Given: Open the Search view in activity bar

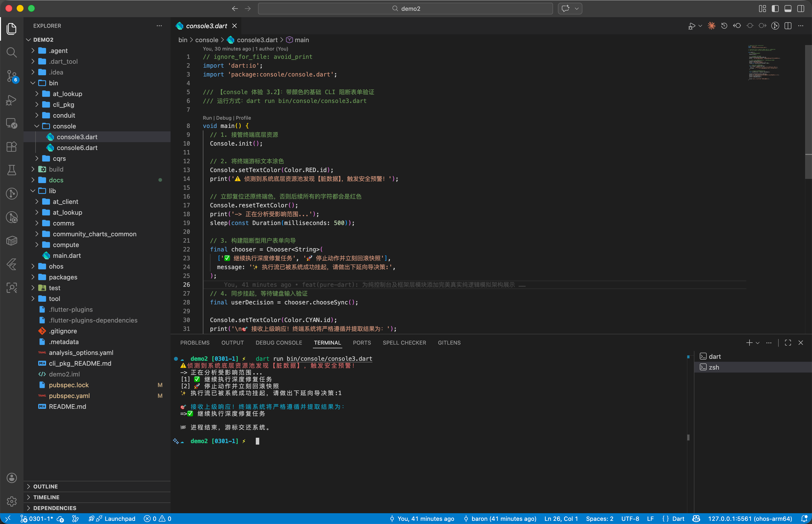Looking at the screenshot, I should pos(12,52).
